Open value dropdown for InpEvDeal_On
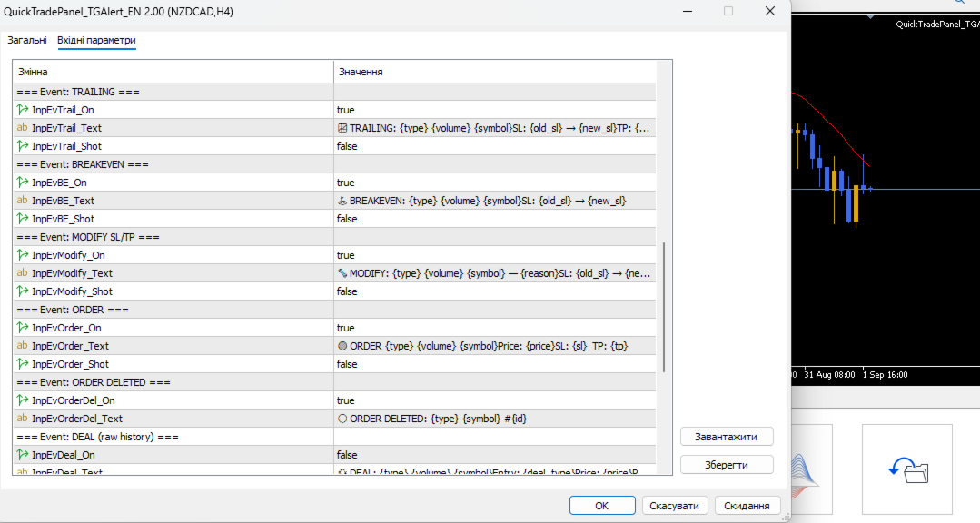980x523 pixels. [x=494, y=455]
